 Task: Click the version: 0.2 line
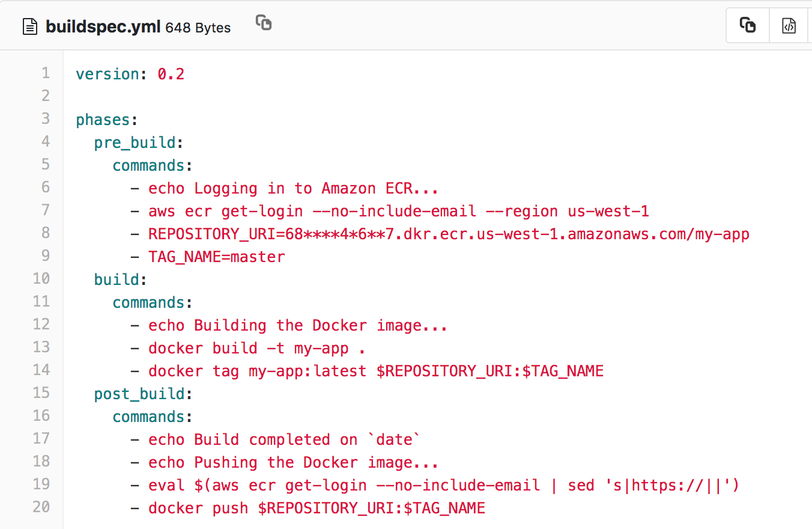click(130, 73)
